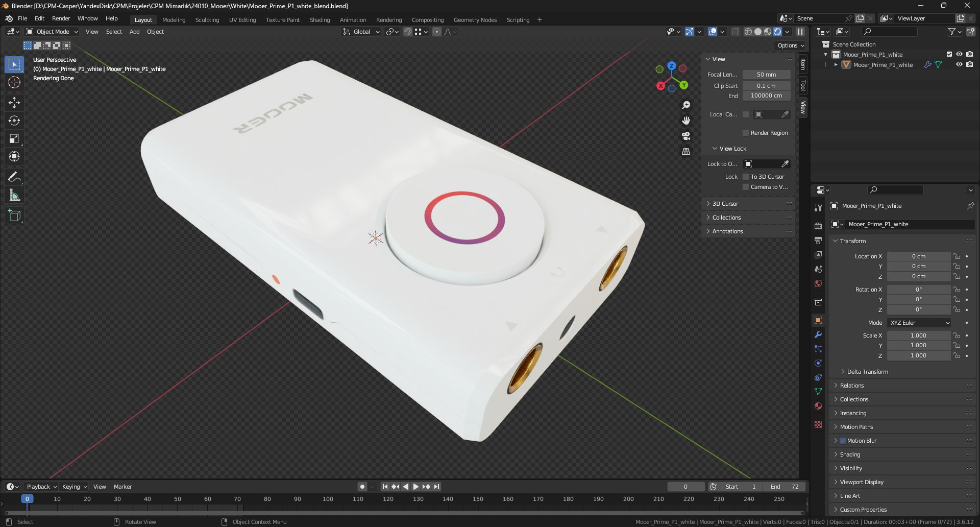Open the Render menu
Screen dimensions: 980x527
pyautogui.click(x=61, y=18)
